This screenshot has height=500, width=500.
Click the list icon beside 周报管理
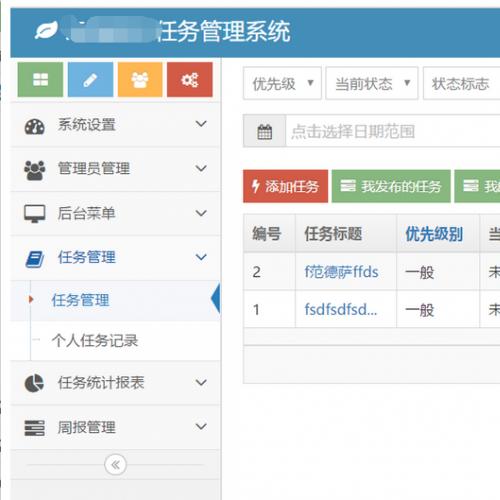click(x=35, y=428)
